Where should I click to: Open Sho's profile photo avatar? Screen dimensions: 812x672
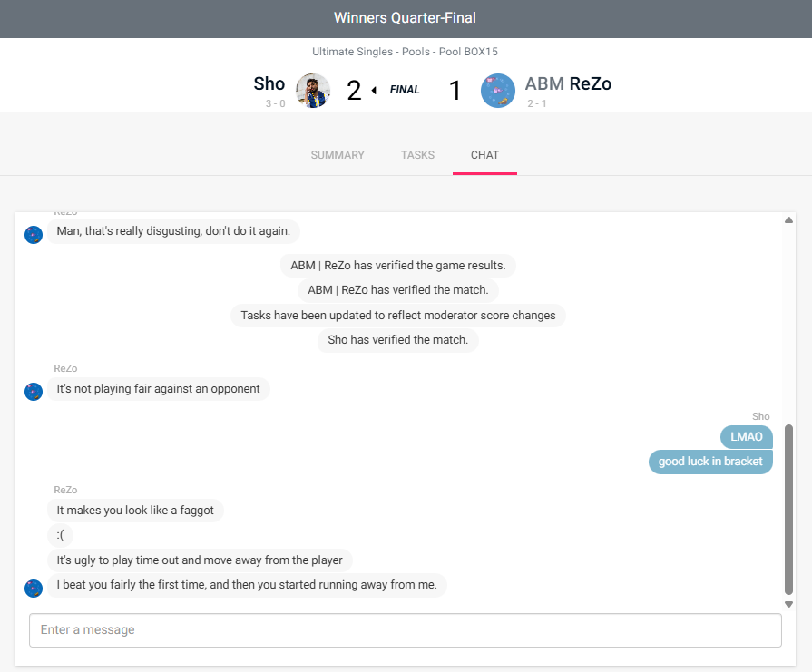click(313, 91)
